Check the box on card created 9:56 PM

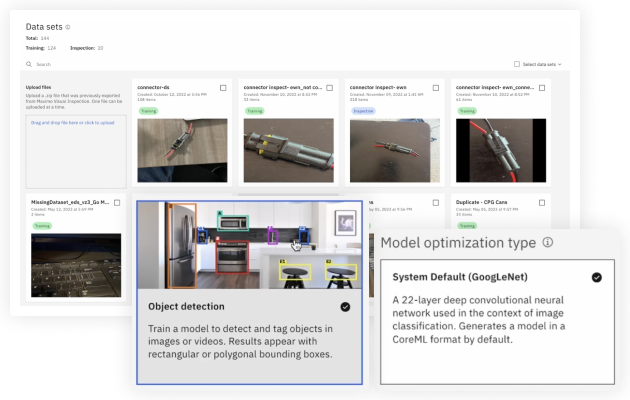(436, 203)
